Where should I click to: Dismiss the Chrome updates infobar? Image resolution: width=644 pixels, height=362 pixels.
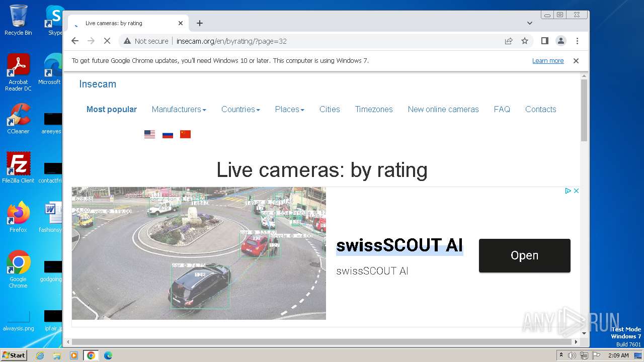[576, 61]
